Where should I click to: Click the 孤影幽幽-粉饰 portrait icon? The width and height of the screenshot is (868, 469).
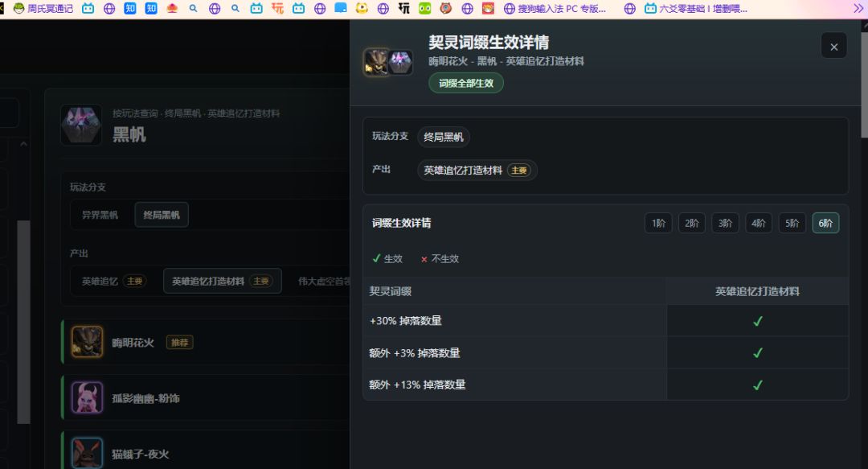[x=87, y=397]
